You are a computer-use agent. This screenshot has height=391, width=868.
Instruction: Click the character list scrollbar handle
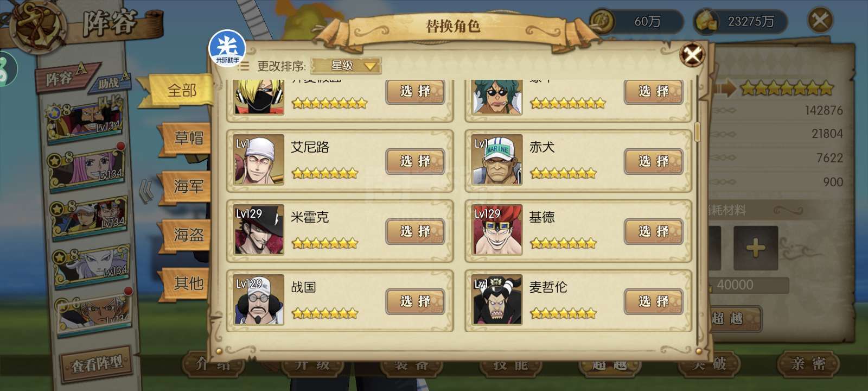(698, 131)
